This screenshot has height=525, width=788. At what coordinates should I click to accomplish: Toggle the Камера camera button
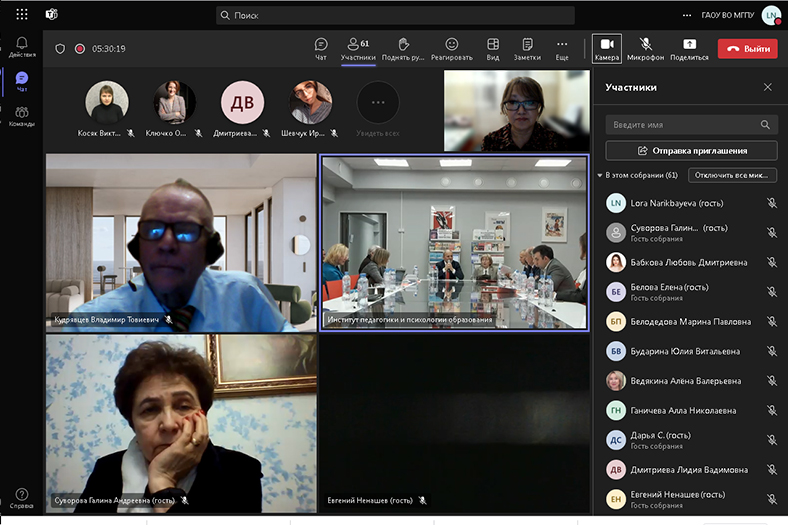606,45
